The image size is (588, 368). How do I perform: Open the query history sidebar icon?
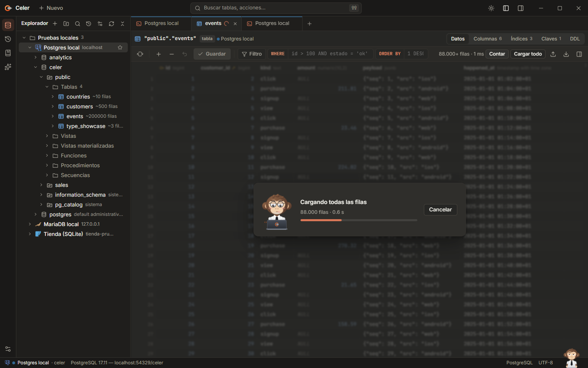point(8,39)
